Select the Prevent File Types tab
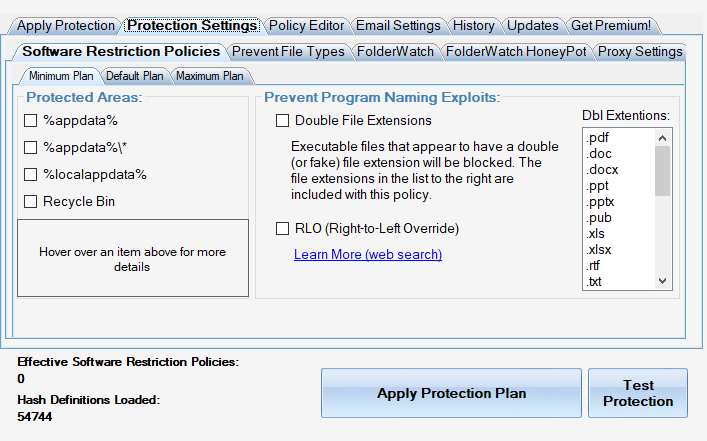This screenshot has height=441, width=707. tap(288, 51)
